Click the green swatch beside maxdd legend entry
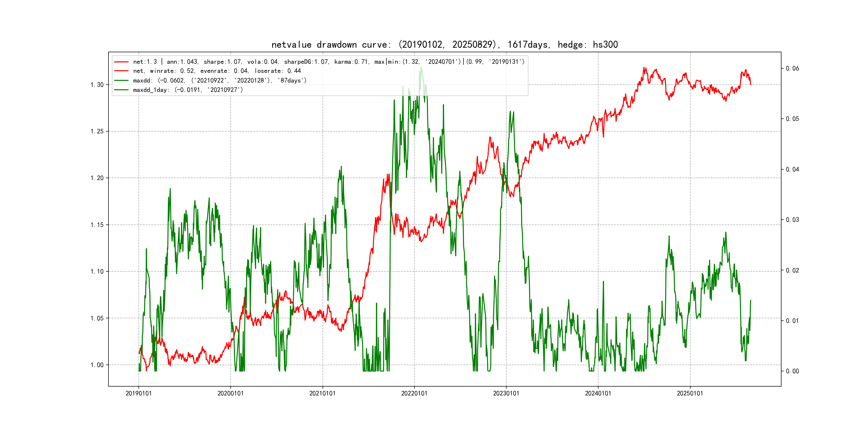 [x=121, y=81]
